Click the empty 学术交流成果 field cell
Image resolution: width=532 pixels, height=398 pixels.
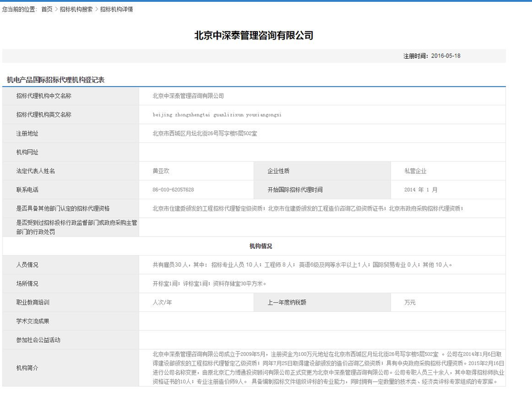coord(322,321)
